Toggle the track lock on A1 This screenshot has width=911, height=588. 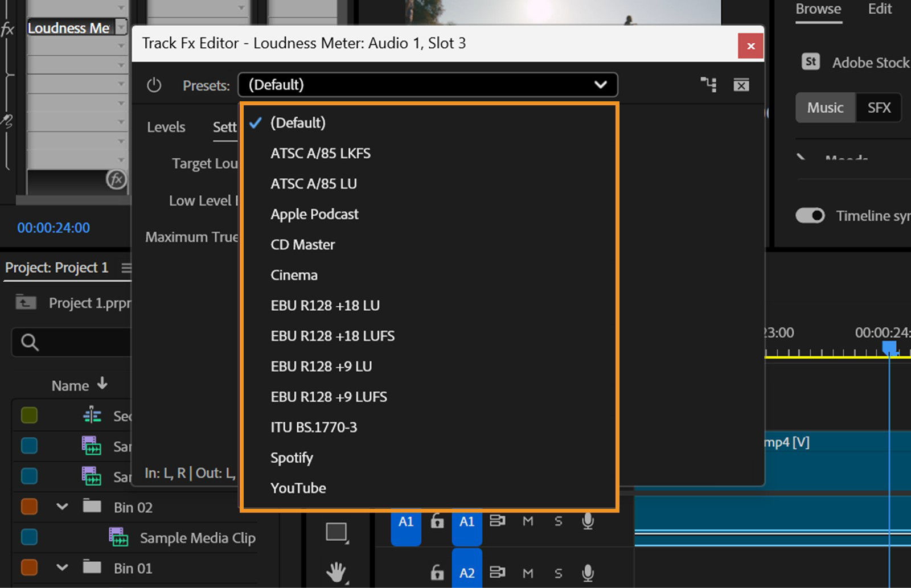(x=437, y=521)
